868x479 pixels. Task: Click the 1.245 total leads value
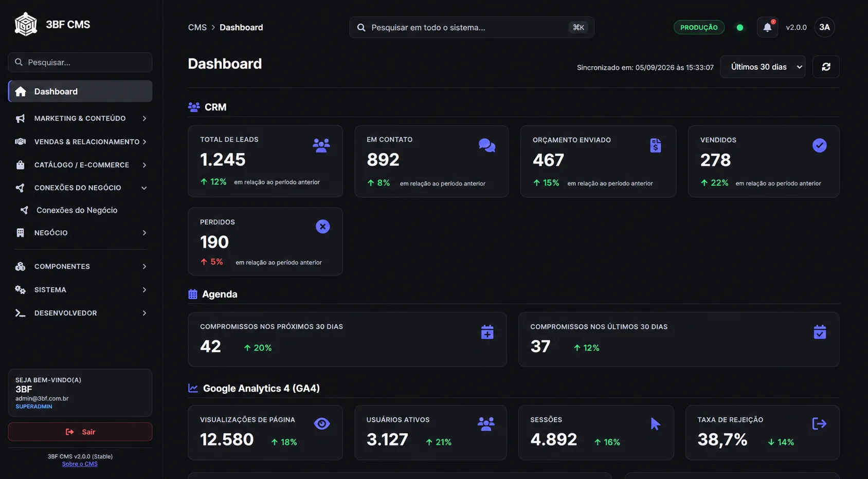click(x=223, y=160)
